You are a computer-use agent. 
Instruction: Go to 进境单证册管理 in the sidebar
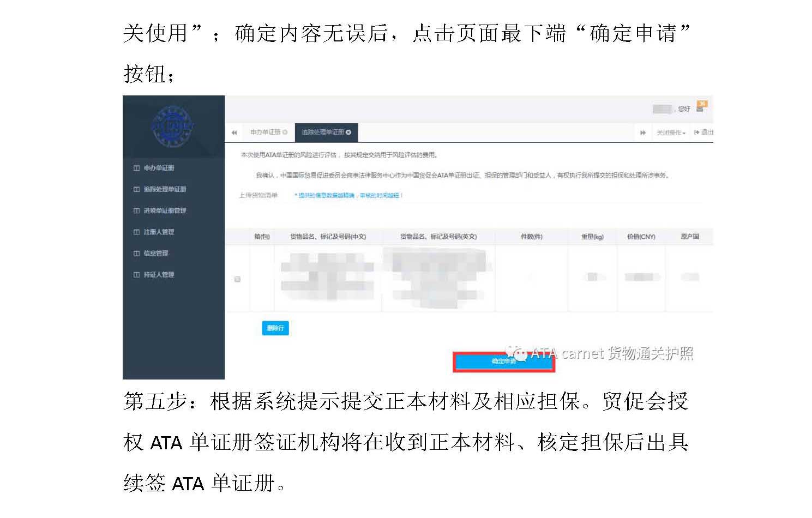point(165,210)
